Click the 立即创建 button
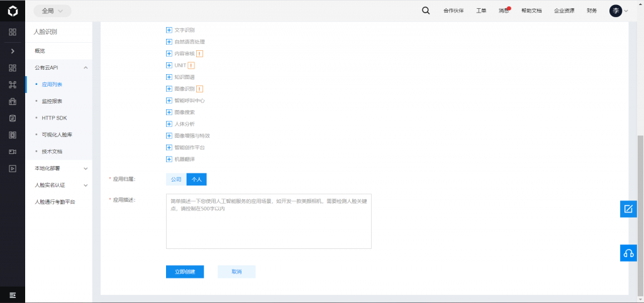 (x=185, y=272)
